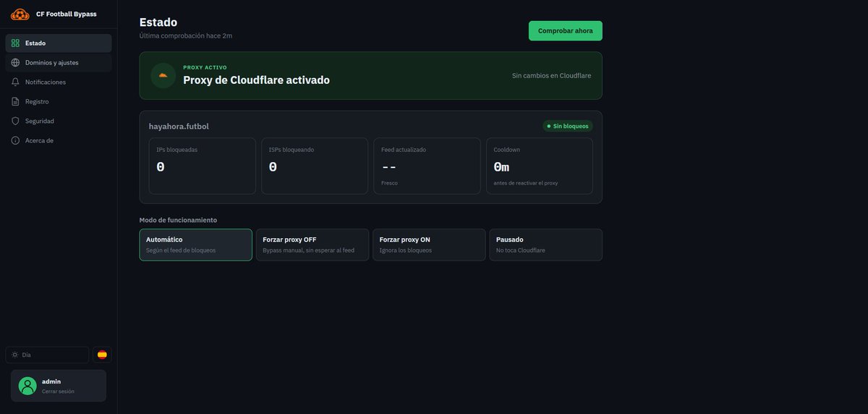The width and height of the screenshot is (868, 414).
Task: Click the Estado page title
Action: coord(158,22)
